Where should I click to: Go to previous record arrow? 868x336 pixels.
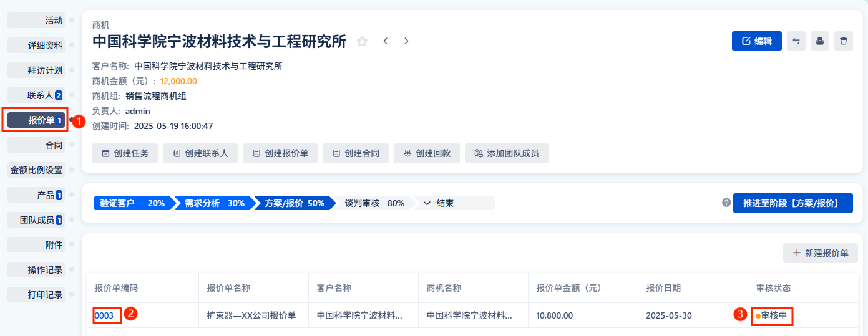[x=386, y=41]
